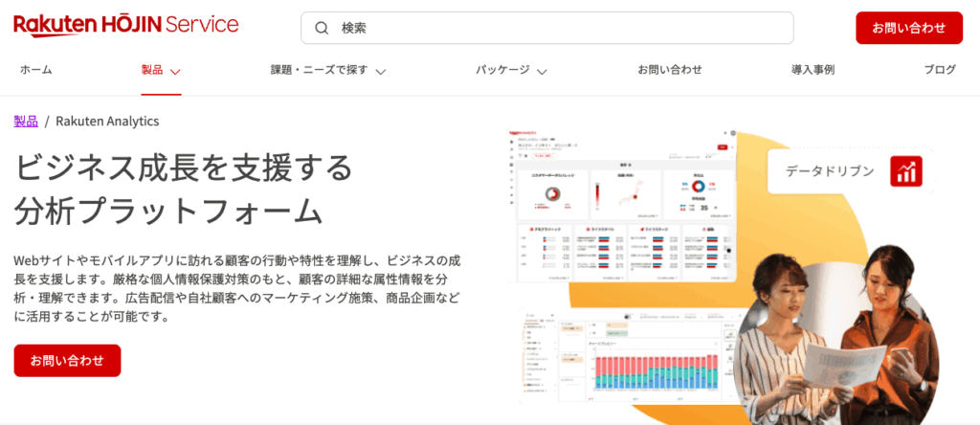This screenshot has width=980, height=425.
Task: Click the header お問い合わせ button
Action: (x=909, y=28)
